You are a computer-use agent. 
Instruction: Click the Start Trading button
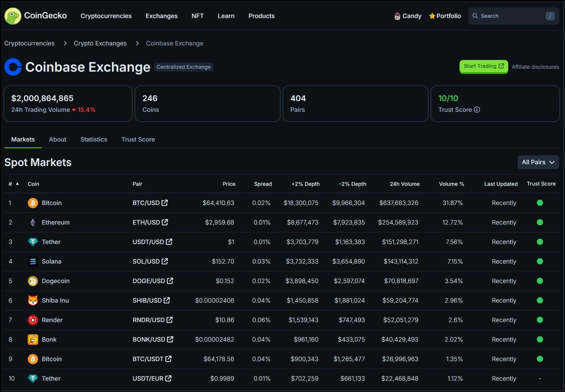point(484,67)
